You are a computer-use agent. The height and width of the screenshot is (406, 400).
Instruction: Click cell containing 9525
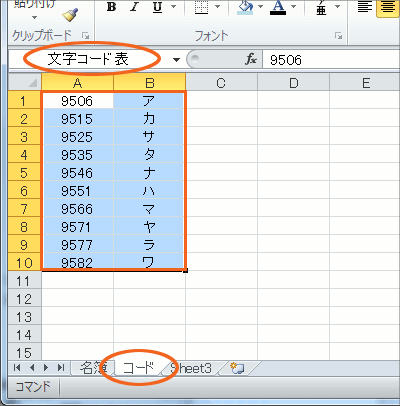point(77,136)
